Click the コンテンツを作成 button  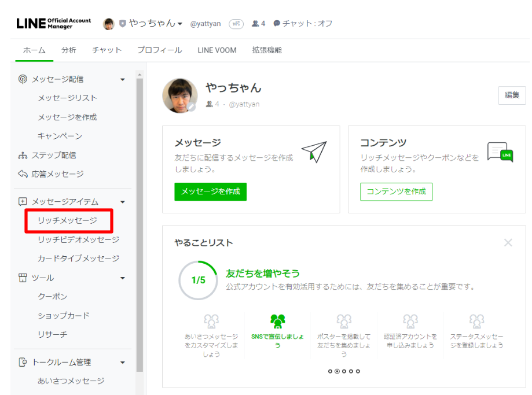coord(397,191)
